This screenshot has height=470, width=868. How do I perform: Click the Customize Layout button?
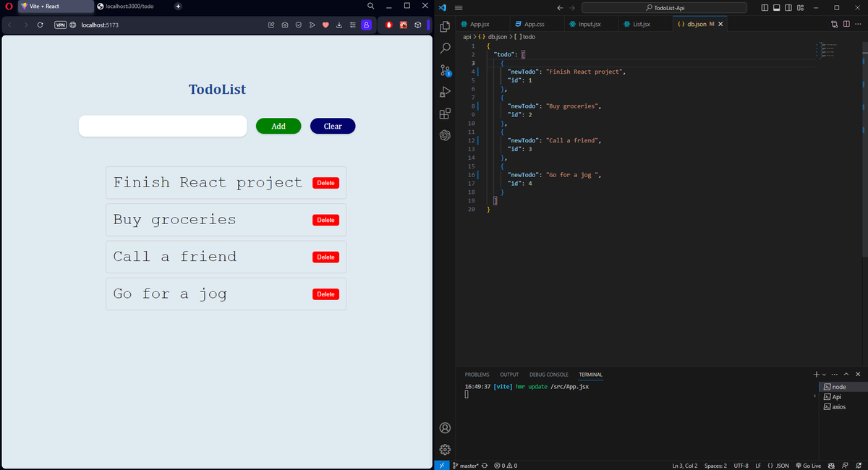(800, 7)
